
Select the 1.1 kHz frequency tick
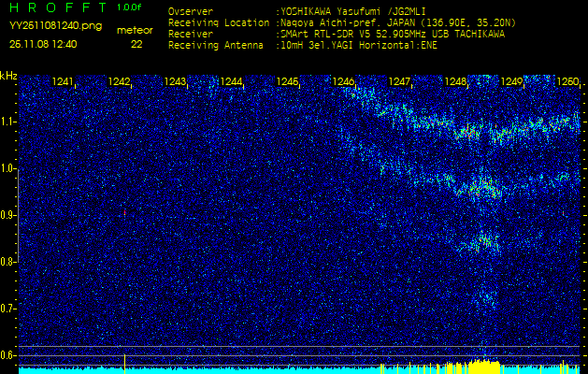(x=8, y=122)
